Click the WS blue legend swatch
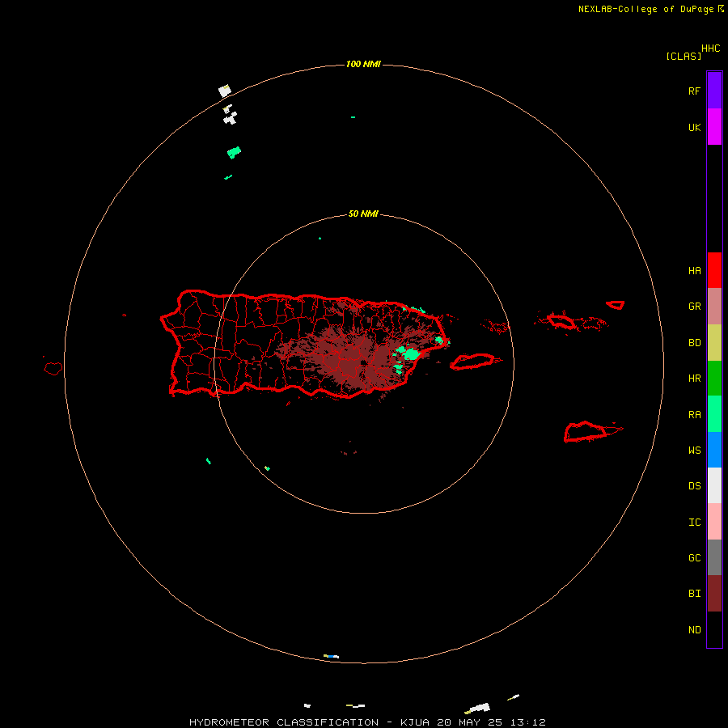Screen dimensions: 728x728 [714, 450]
